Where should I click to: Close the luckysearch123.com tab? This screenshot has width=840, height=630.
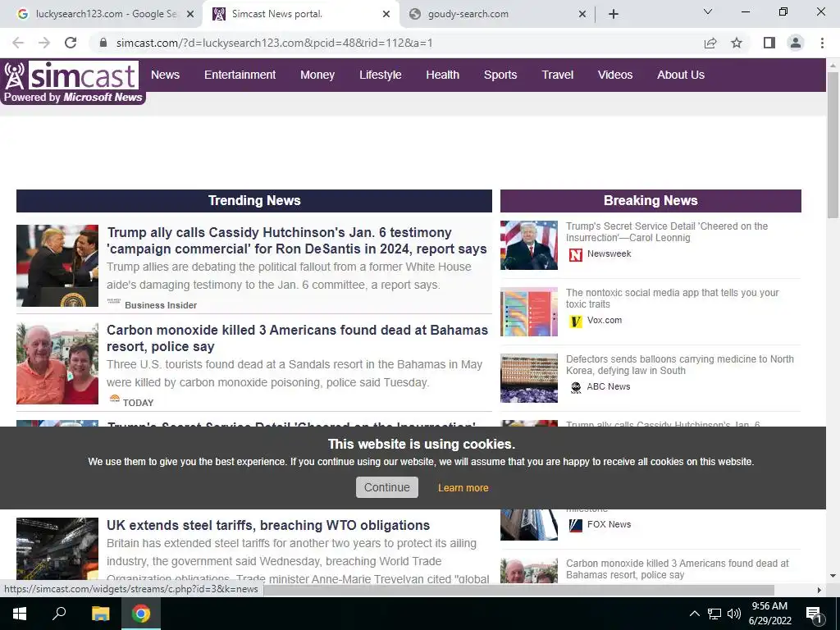190,15
